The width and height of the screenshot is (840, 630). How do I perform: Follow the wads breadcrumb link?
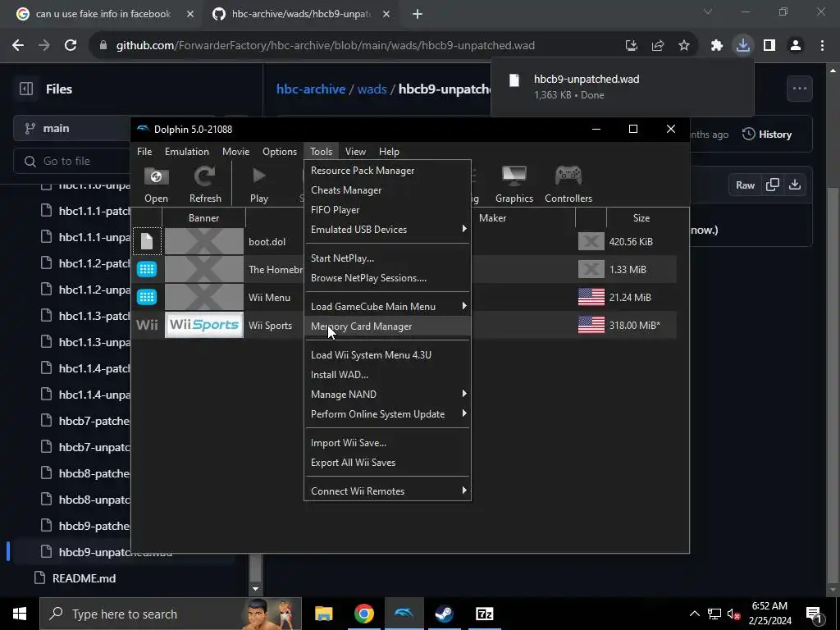[x=372, y=89]
